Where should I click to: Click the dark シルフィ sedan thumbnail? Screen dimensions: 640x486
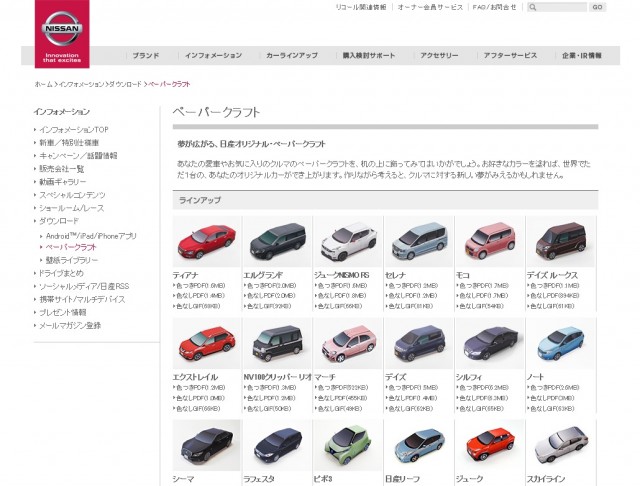click(490, 344)
